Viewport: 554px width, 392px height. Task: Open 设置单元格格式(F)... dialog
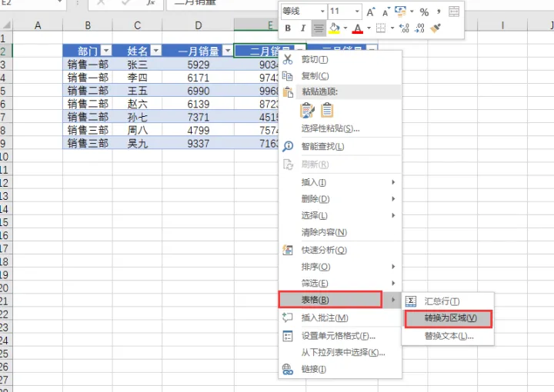click(x=340, y=336)
